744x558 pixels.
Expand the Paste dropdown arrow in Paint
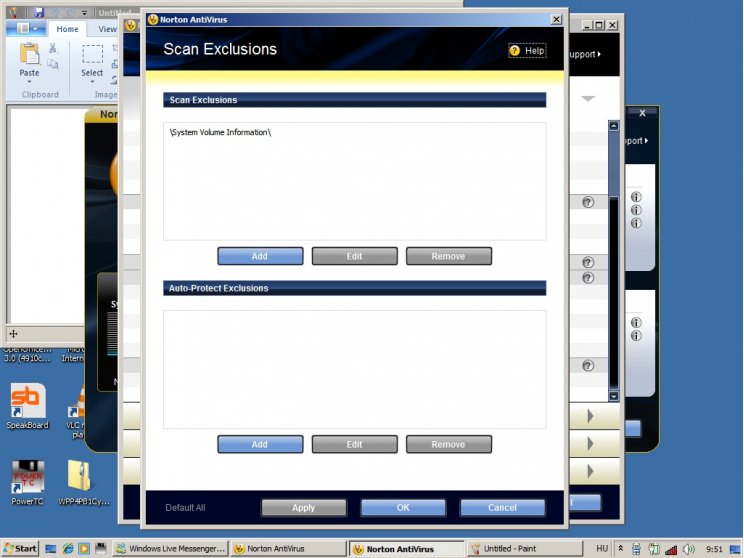click(29, 81)
